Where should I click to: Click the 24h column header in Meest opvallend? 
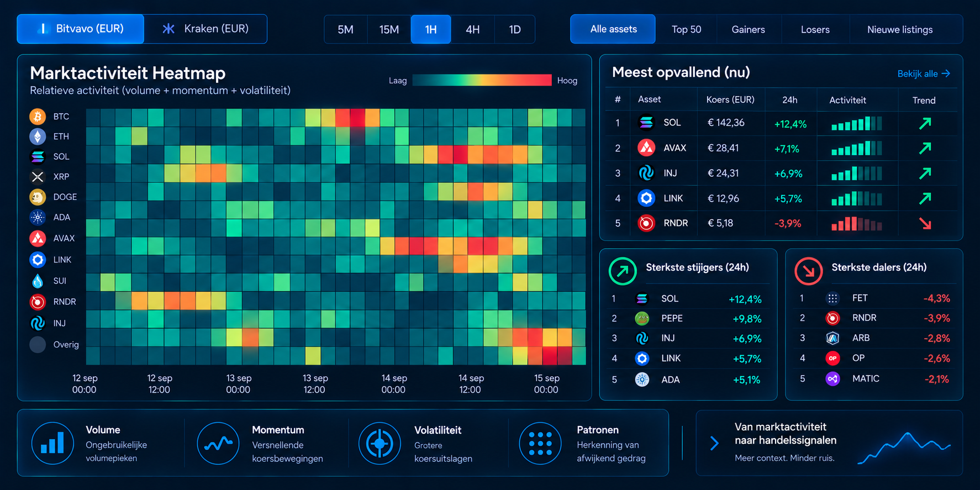(x=790, y=100)
